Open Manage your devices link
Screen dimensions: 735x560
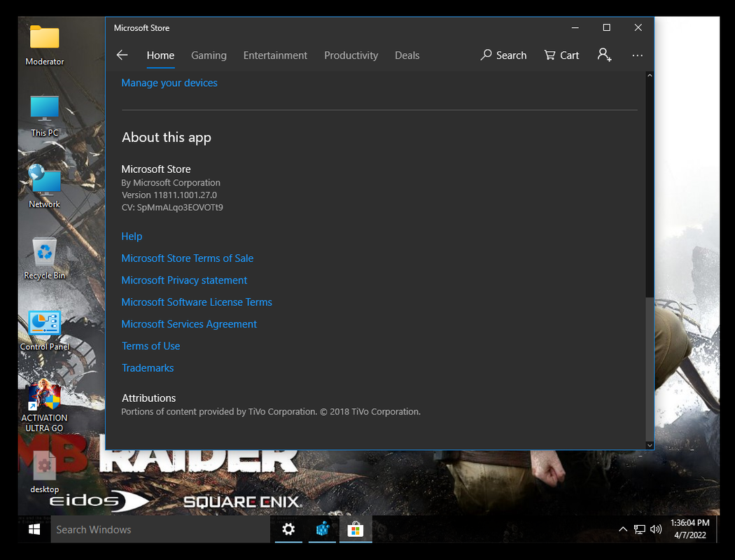click(169, 83)
